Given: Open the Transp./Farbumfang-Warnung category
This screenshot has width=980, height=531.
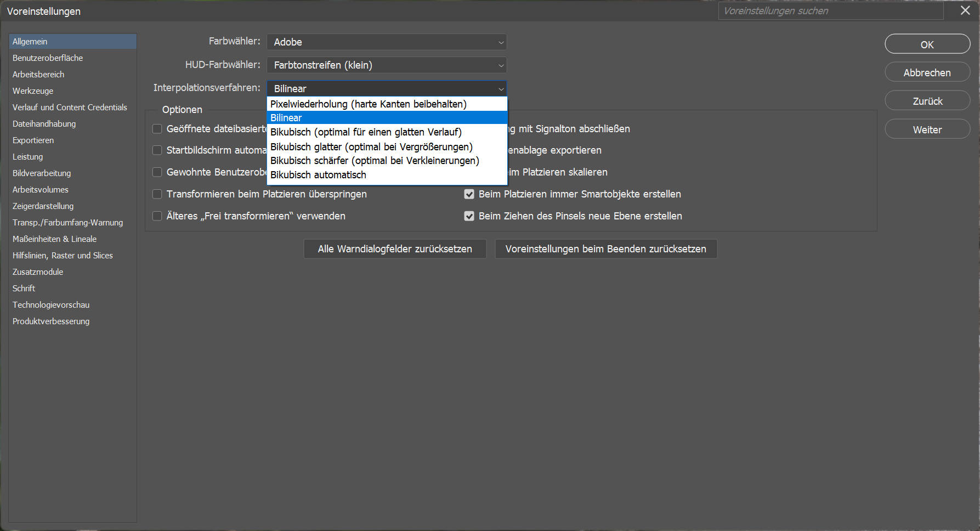Looking at the screenshot, I should pos(72,223).
